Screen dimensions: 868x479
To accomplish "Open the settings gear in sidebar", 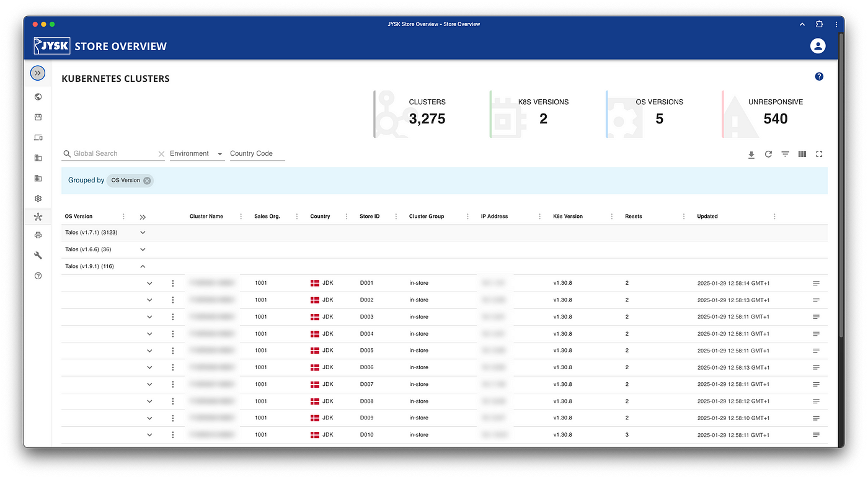I will tap(38, 199).
